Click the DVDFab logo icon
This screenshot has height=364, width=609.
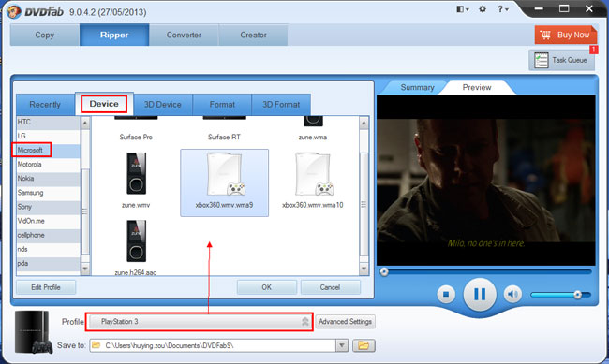coord(14,11)
